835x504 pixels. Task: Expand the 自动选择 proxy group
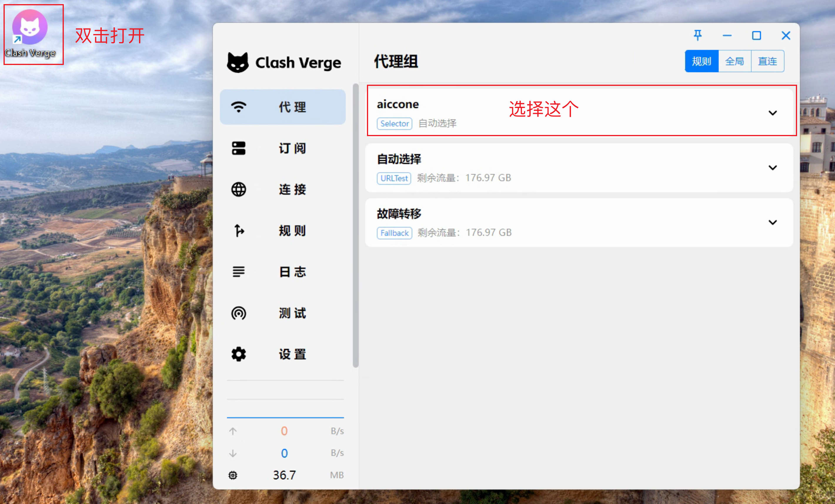pos(773,167)
